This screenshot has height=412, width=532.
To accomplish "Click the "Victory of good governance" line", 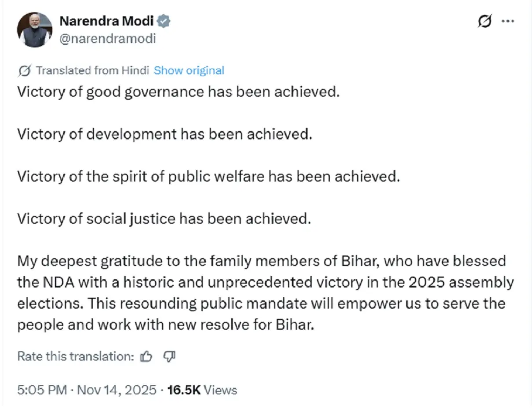I will click(178, 92).
